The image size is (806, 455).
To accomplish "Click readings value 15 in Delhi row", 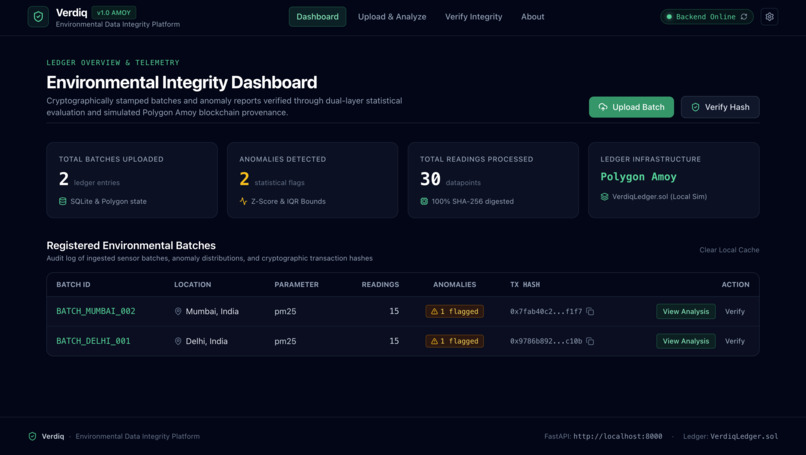I will tap(394, 341).
